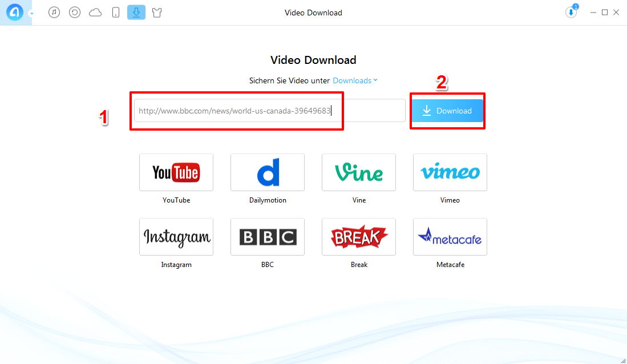Click the video URL input field
The height and width of the screenshot is (364, 627).
[269, 111]
